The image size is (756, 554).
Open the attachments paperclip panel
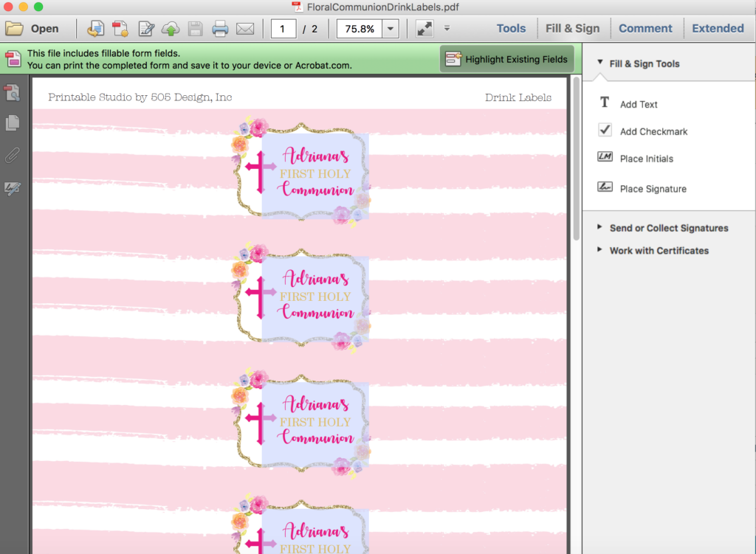(13, 156)
